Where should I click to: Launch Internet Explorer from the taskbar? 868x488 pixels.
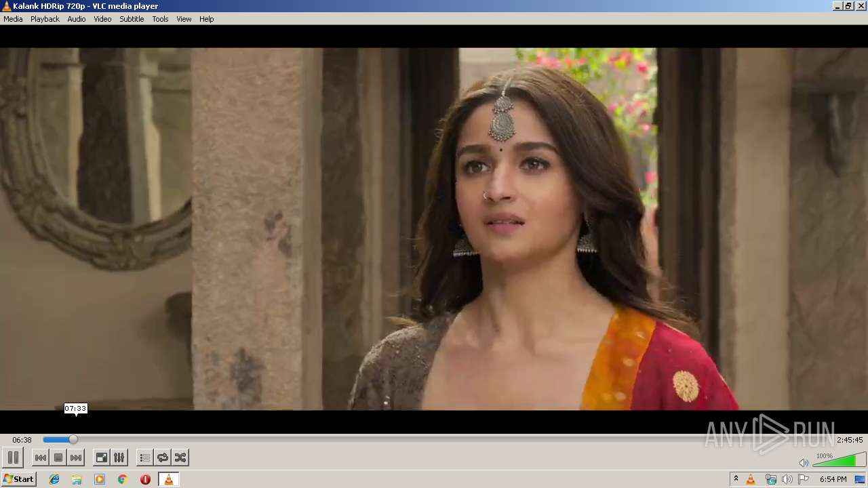(x=54, y=479)
